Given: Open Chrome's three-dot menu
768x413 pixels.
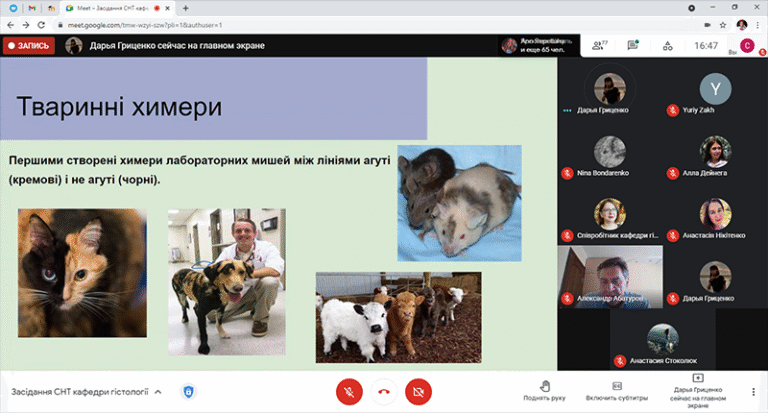Looking at the screenshot, I should pyautogui.click(x=757, y=23).
